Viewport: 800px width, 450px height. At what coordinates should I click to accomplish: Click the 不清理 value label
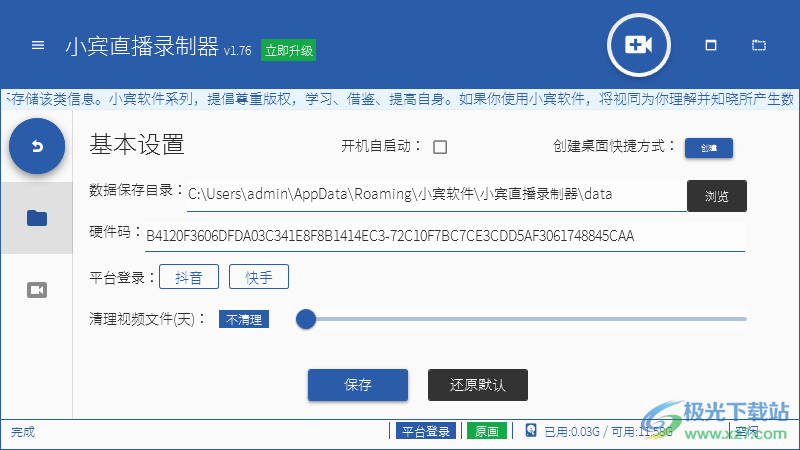pyautogui.click(x=244, y=319)
